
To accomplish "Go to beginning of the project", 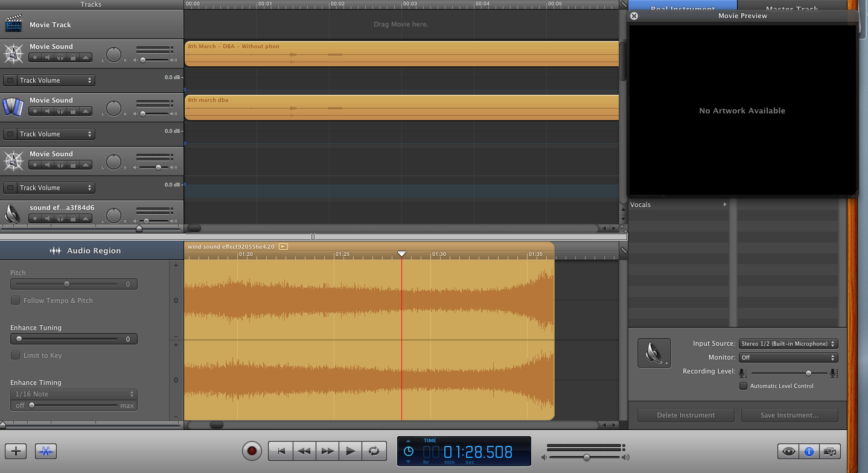I will [x=281, y=451].
